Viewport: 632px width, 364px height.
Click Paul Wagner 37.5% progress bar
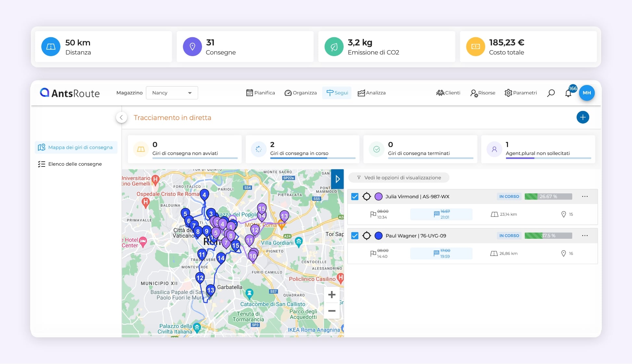coord(548,236)
